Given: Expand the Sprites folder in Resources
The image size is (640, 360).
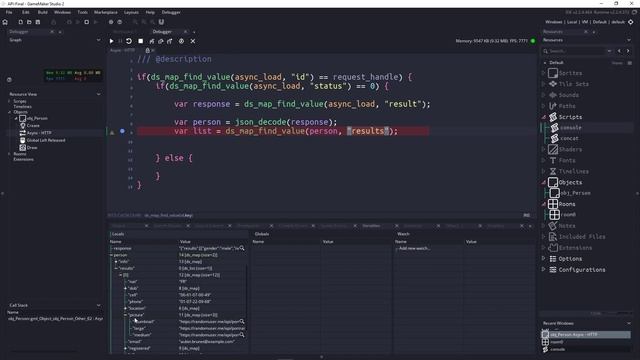Looking at the screenshot, I should (543, 73).
